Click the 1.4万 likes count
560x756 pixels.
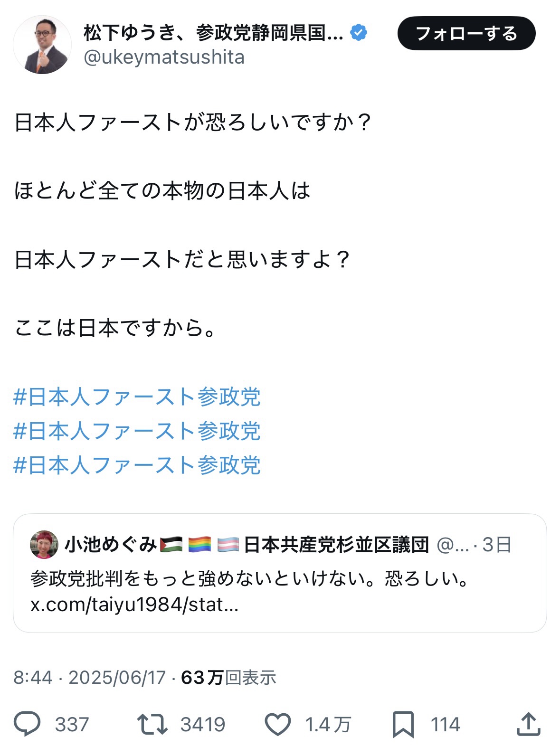328,725
